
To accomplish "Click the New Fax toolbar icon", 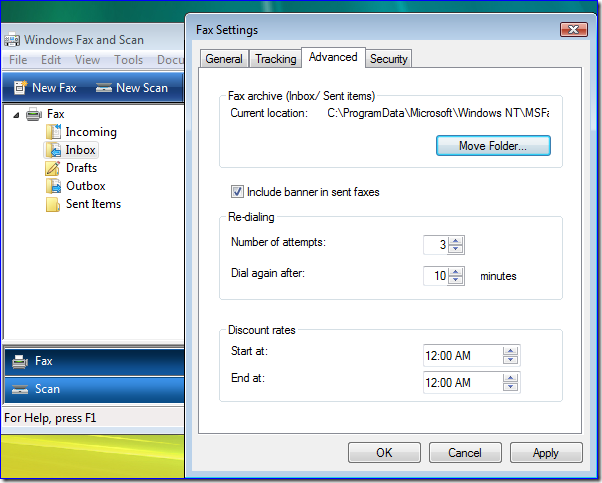I will click(20, 88).
